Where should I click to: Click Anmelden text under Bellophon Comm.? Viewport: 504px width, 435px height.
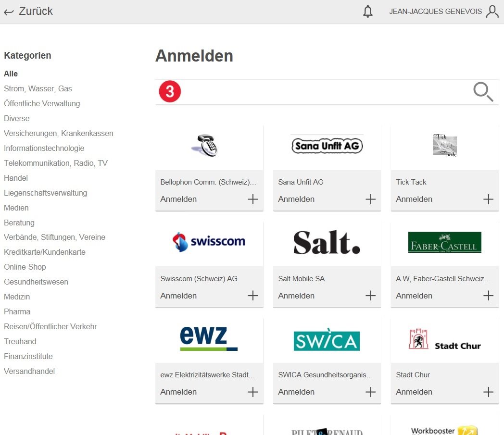[x=178, y=199]
